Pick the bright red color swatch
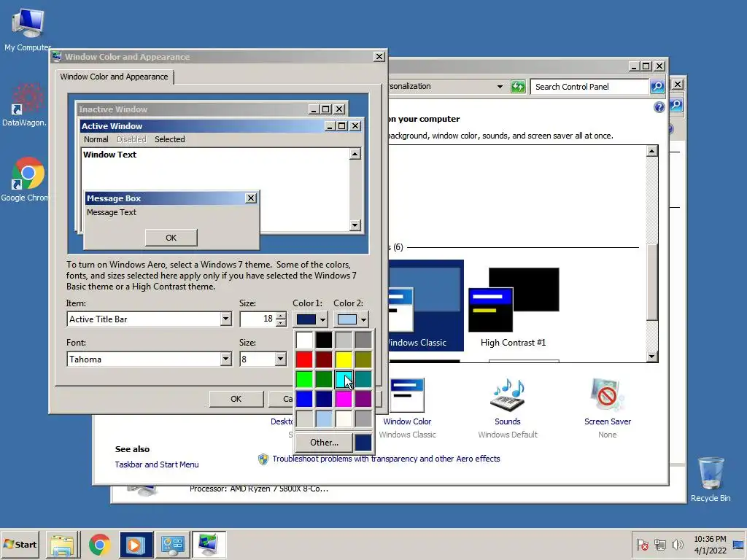This screenshot has height=560, width=747. coord(304,359)
